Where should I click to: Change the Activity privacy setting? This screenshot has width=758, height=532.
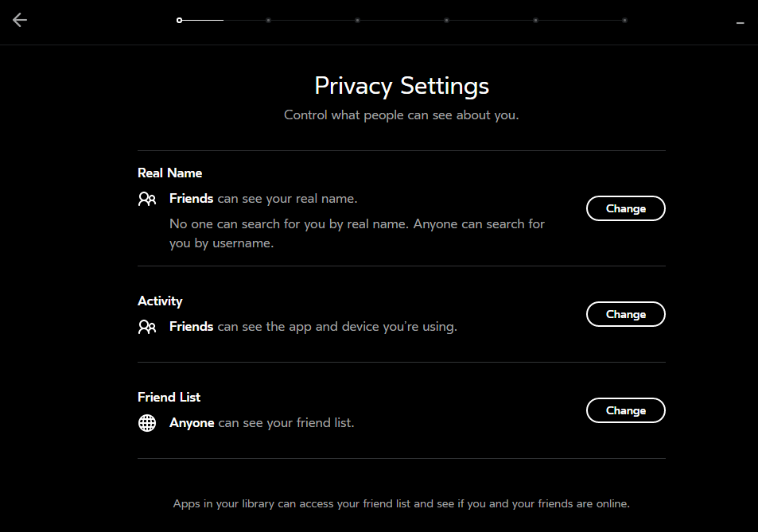tap(626, 314)
